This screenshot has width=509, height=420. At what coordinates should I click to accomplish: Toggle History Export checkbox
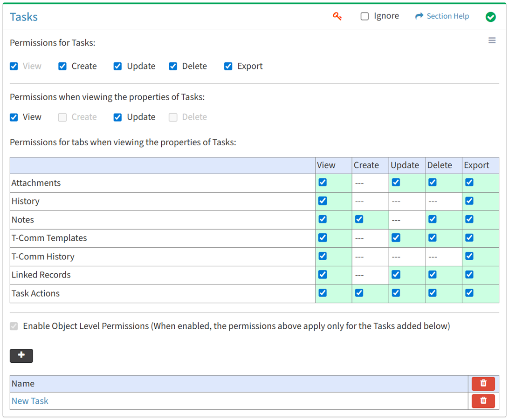coord(469,201)
